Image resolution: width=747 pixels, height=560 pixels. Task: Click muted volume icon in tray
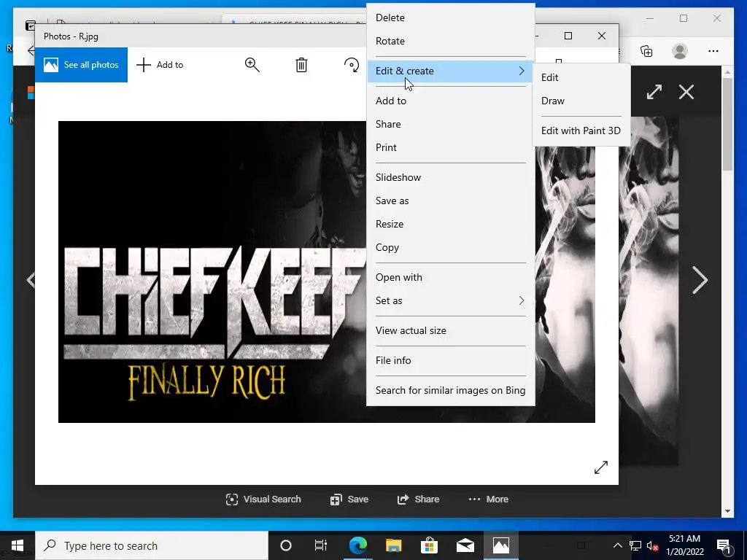[652, 545]
